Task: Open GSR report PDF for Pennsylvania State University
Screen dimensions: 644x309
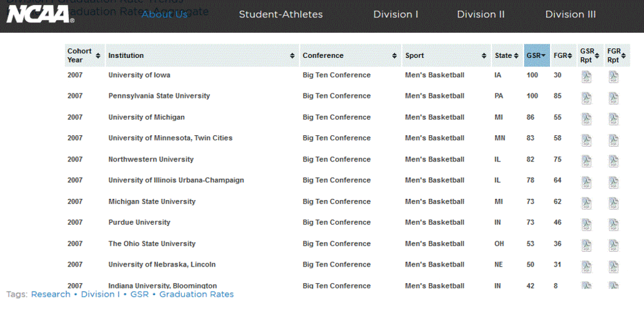Action: click(x=587, y=98)
